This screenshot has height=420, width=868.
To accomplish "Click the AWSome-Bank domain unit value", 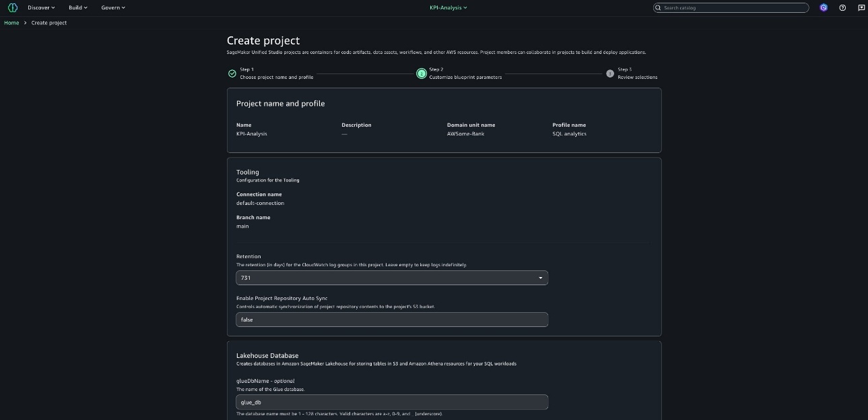I will [x=465, y=134].
